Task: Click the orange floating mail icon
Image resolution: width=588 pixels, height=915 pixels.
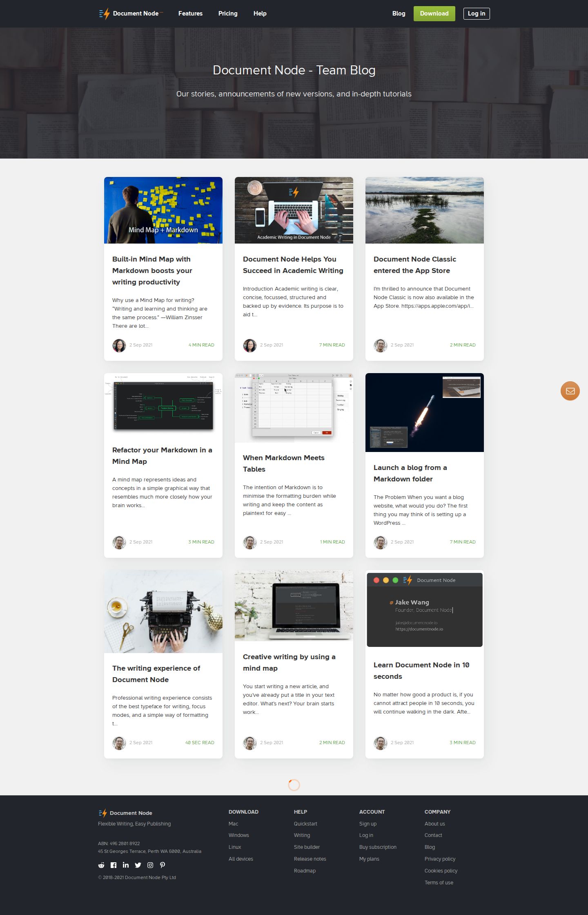Action: click(570, 391)
